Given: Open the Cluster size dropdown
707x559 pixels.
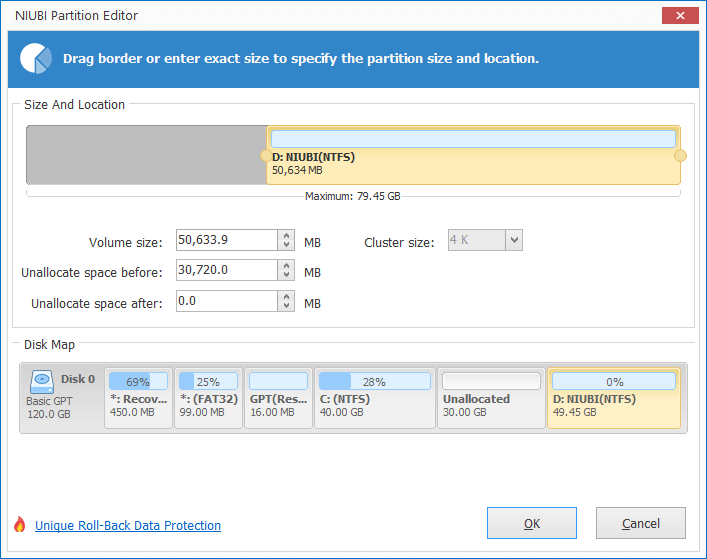Looking at the screenshot, I should click(x=514, y=240).
